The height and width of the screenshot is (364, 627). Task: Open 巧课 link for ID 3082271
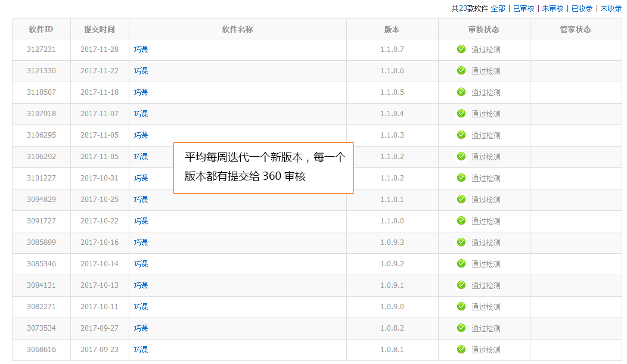[x=141, y=307]
